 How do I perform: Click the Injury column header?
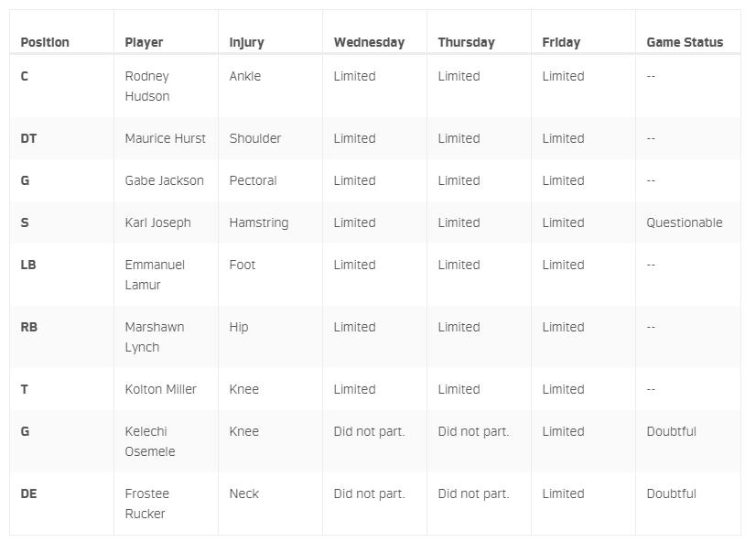point(246,42)
